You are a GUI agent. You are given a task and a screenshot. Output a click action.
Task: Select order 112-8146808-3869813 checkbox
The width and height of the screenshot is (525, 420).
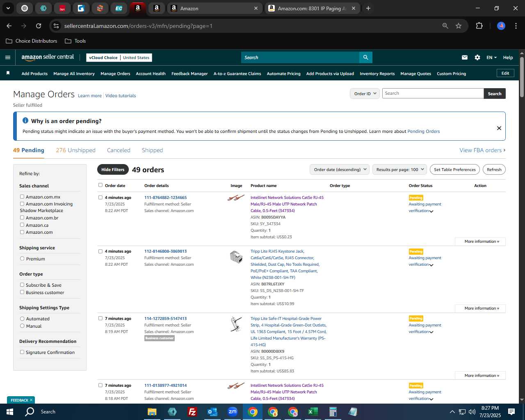click(100, 251)
